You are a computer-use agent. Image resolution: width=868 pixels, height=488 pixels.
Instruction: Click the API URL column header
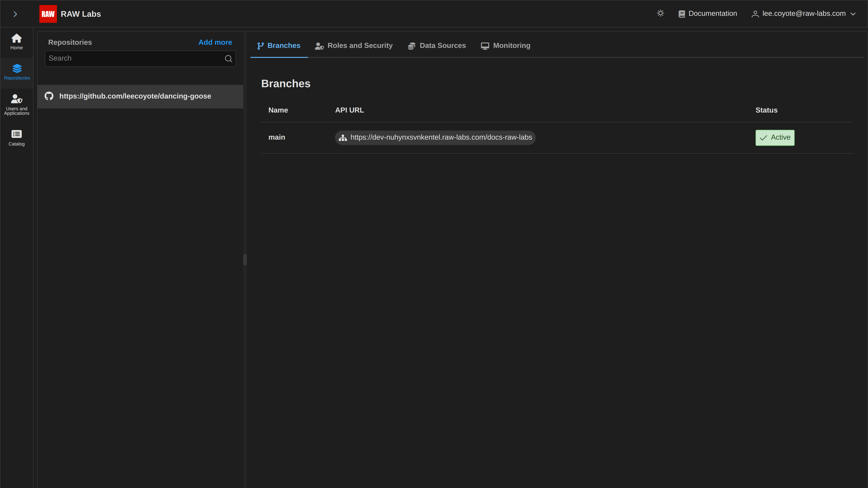pos(349,110)
